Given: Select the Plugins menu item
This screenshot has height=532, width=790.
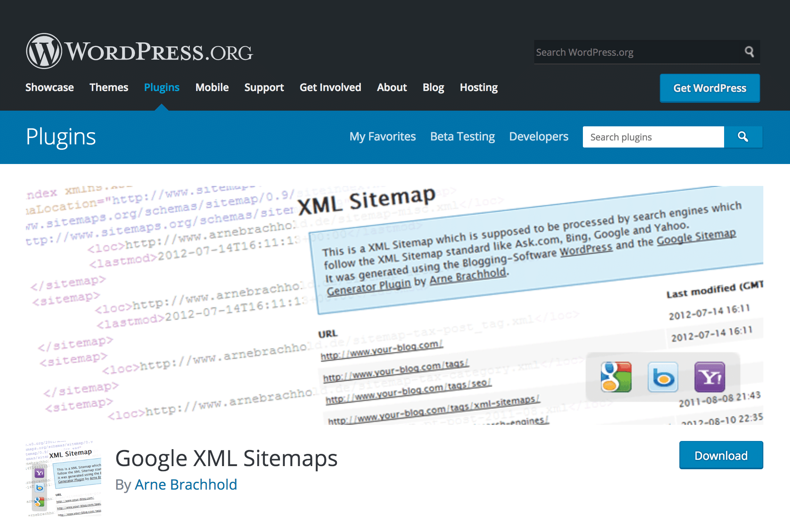Looking at the screenshot, I should click(x=162, y=87).
